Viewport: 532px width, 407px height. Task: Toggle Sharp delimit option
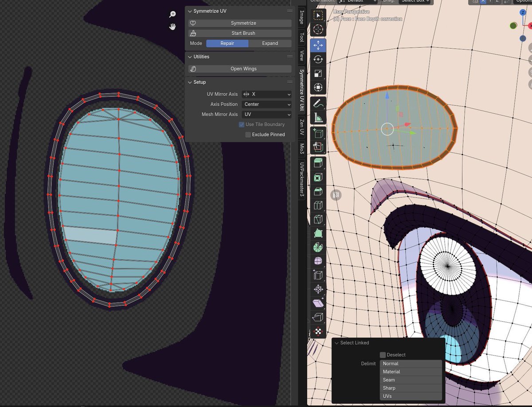411,388
